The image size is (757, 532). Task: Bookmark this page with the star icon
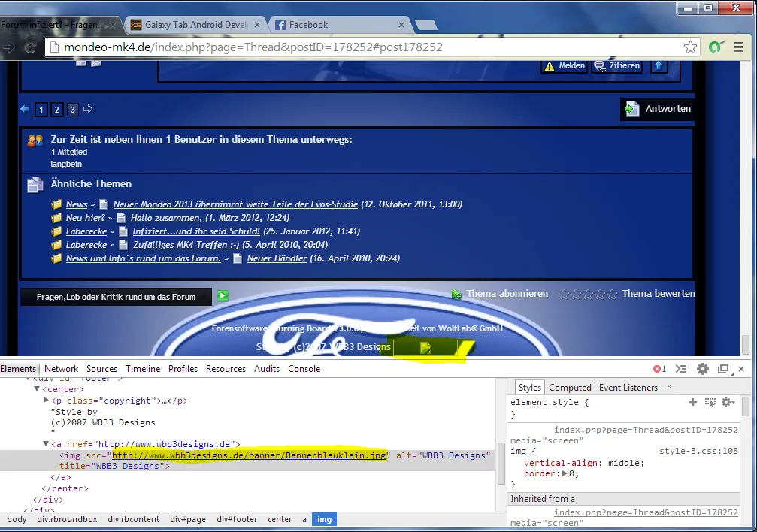tap(690, 47)
